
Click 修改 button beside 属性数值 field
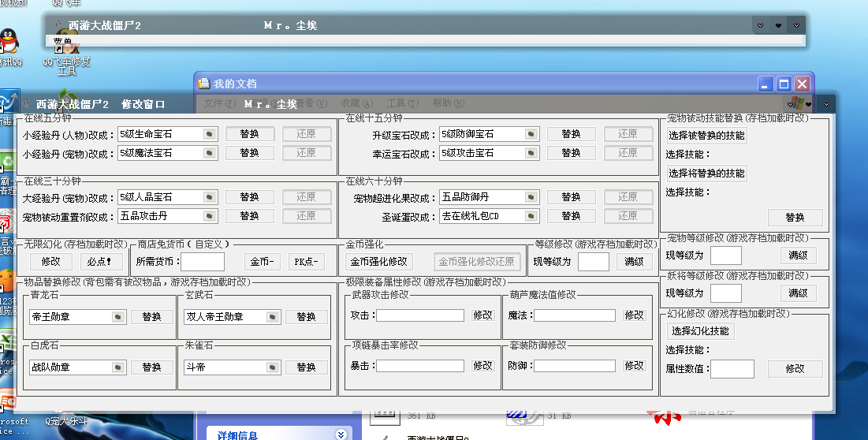click(x=795, y=368)
